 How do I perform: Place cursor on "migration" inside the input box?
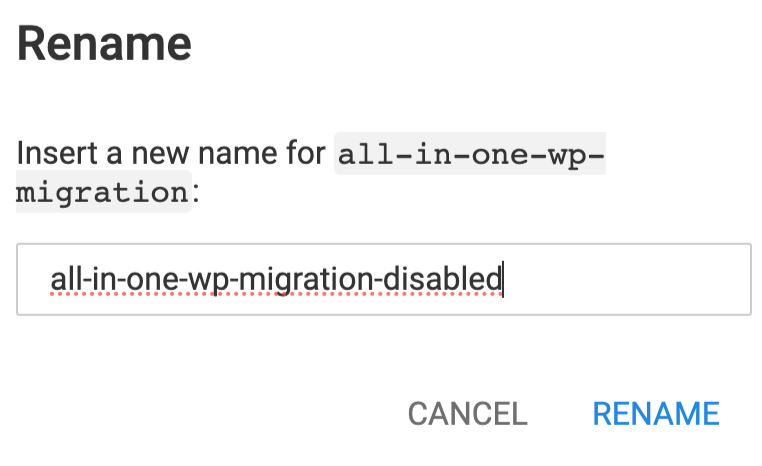pos(328,280)
